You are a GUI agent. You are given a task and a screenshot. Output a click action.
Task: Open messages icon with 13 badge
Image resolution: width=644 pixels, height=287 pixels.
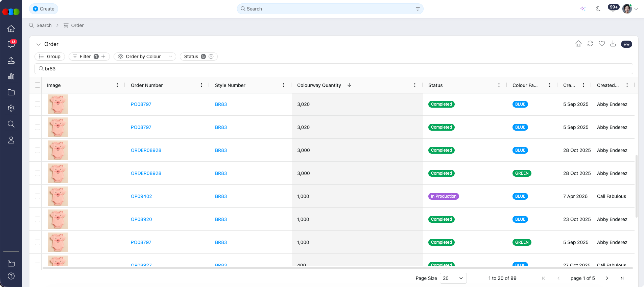pyautogui.click(x=11, y=44)
